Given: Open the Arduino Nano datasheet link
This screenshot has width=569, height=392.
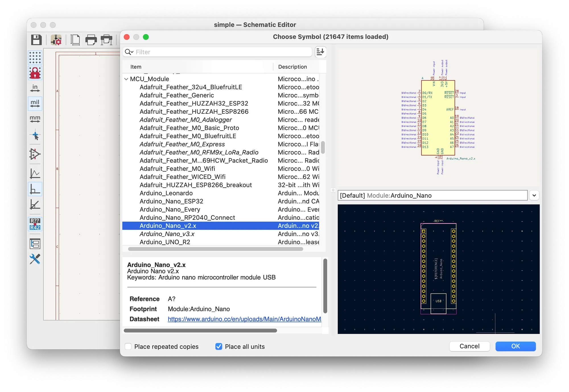Looking at the screenshot, I should pyautogui.click(x=244, y=319).
